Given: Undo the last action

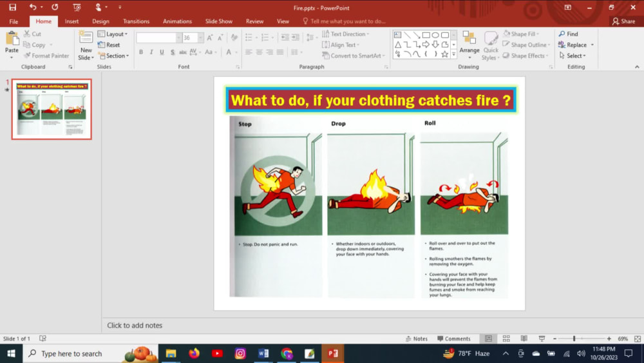Looking at the screenshot, I should 32,7.
